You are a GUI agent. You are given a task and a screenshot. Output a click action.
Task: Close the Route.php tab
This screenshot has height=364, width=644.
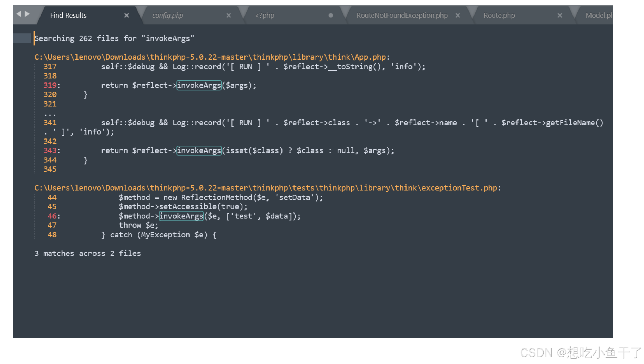560,16
